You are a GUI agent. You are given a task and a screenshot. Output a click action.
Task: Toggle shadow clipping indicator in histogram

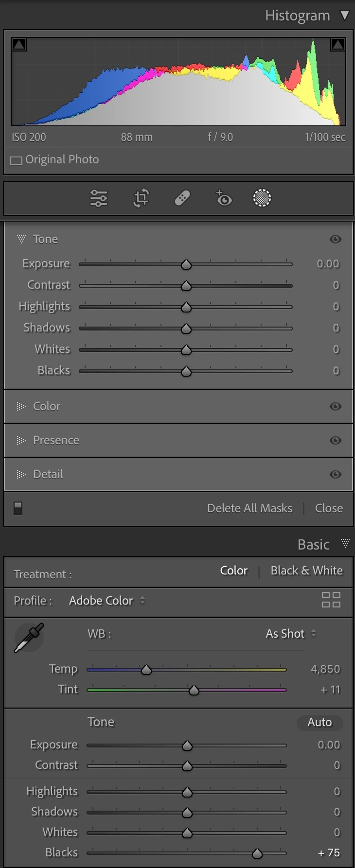pos(19,45)
